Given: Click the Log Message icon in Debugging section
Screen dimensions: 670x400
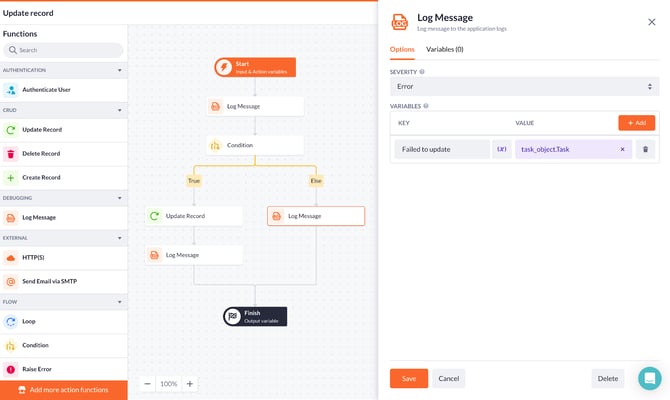Looking at the screenshot, I should coord(11,218).
